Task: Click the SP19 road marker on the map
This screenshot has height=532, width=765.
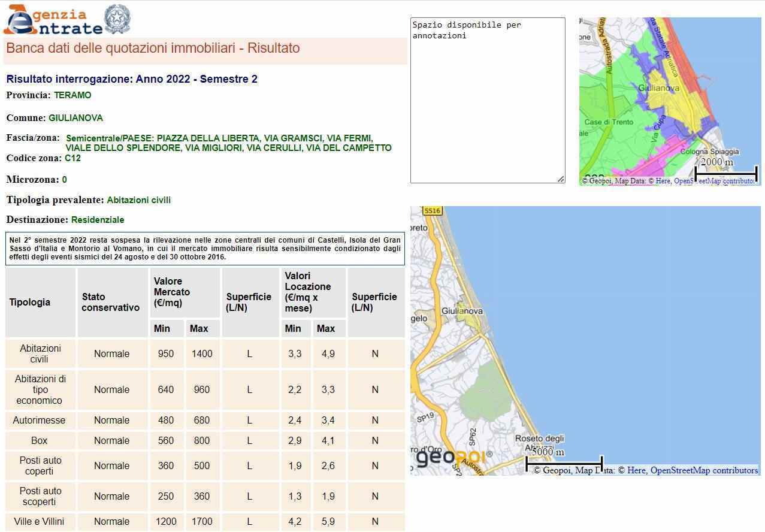Action: pyautogui.click(x=425, y=418)
